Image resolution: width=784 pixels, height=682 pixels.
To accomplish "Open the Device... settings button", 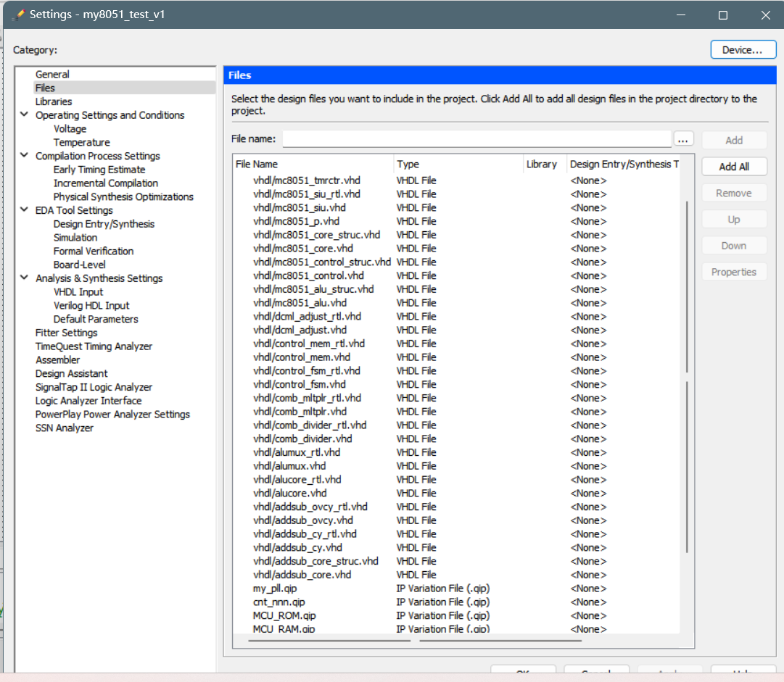I will coord(743,50).
